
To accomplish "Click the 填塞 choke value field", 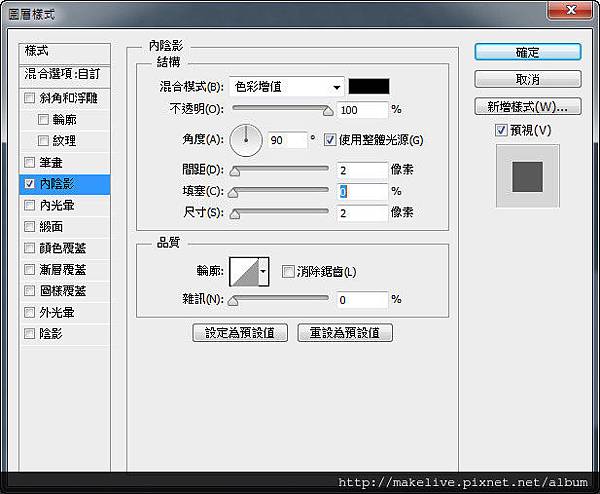I will click(x=362, y=192).
